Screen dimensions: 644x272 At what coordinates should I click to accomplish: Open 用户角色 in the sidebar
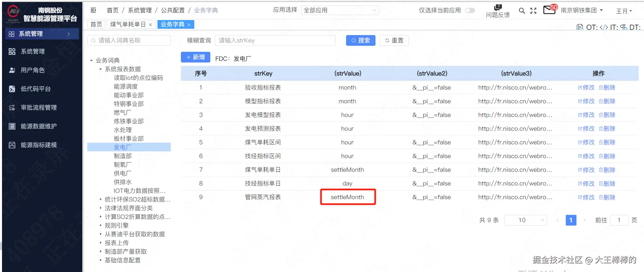tap(32, 70)
